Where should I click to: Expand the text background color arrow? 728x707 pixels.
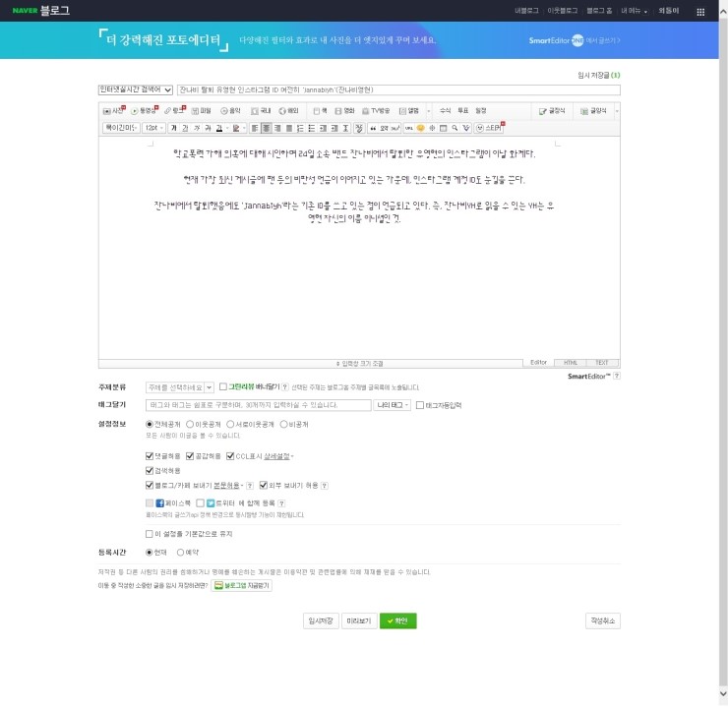[x=244, y=128]
